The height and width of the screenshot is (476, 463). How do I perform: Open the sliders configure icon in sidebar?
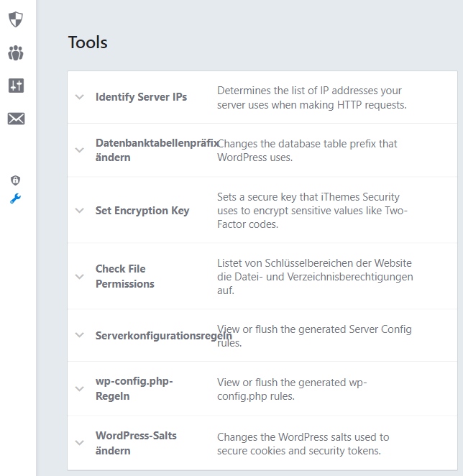tap(16, 86)
